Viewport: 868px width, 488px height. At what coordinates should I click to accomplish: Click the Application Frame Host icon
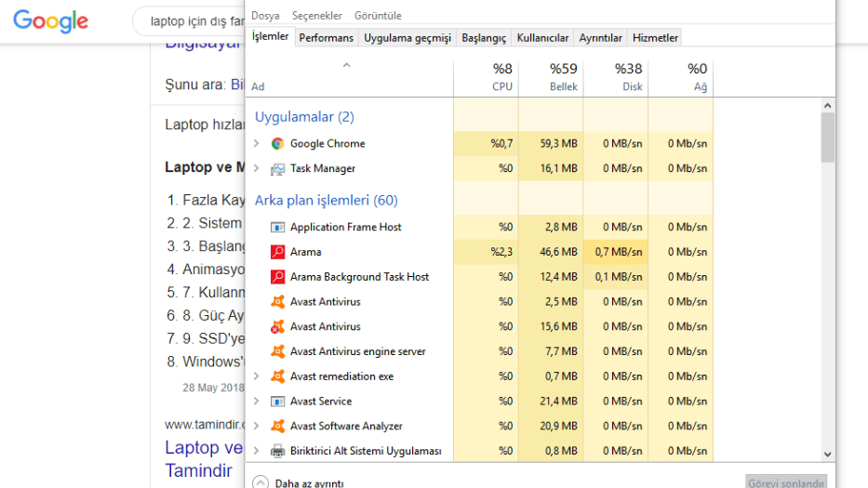pos(277,228)
